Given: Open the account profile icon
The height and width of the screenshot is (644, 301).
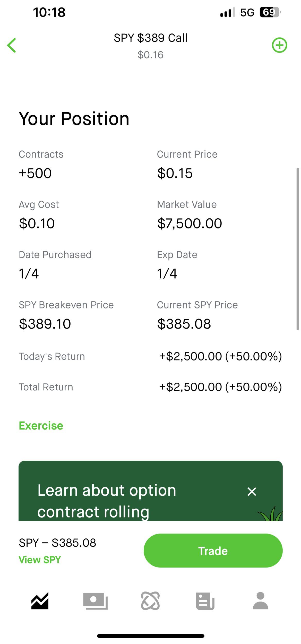Looking at the screenshot, I should [x=260, y=600].
